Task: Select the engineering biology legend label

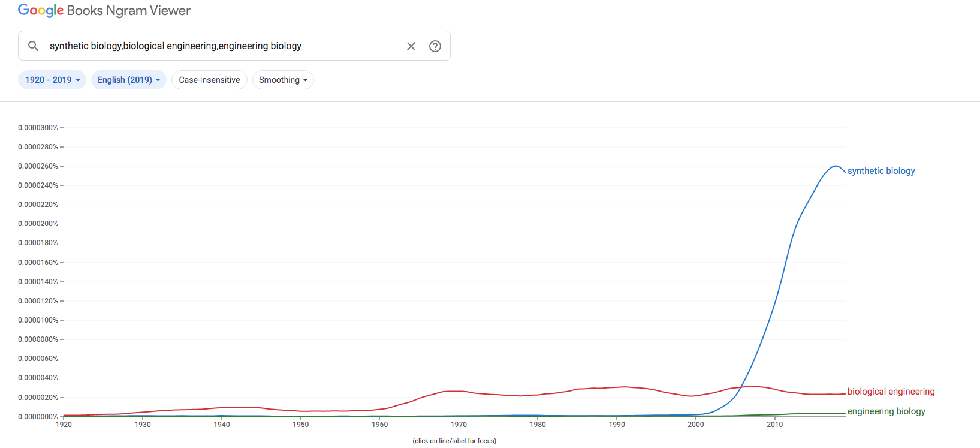Action: pyautogui.click(x=886, y=411)
